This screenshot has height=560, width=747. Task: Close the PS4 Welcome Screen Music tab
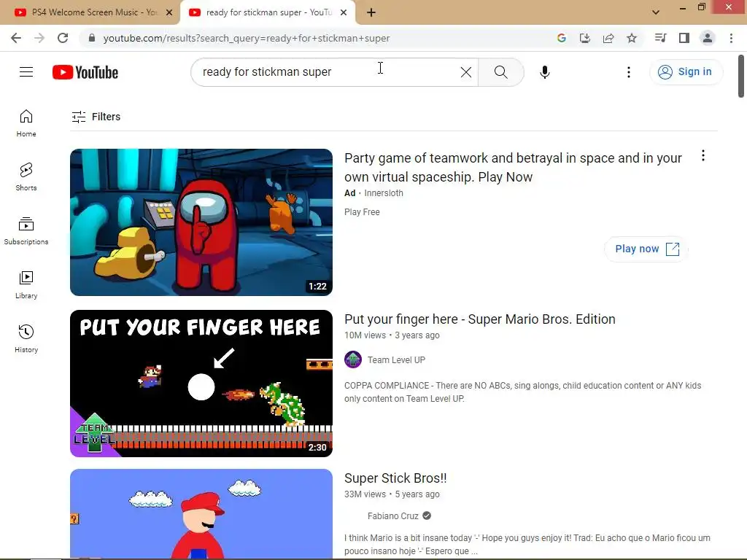point(169,12)
